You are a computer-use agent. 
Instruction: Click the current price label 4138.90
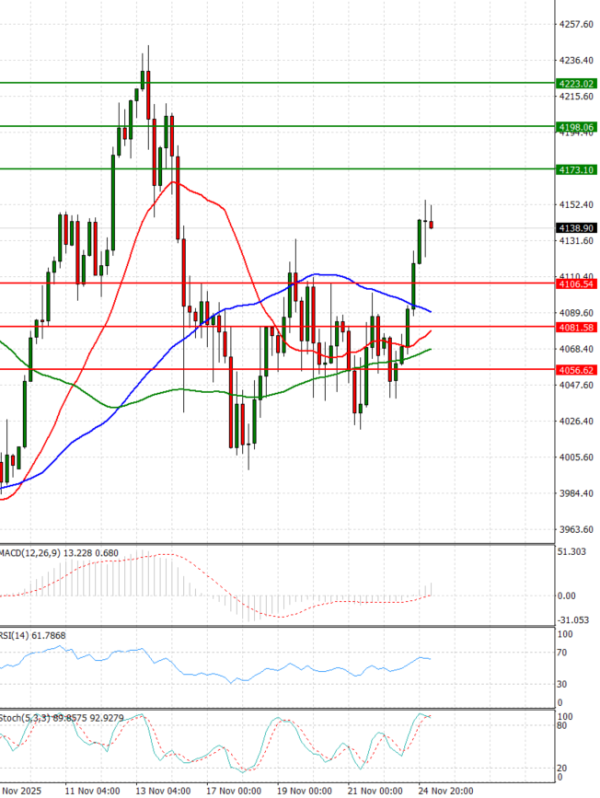tap(575, 228)
